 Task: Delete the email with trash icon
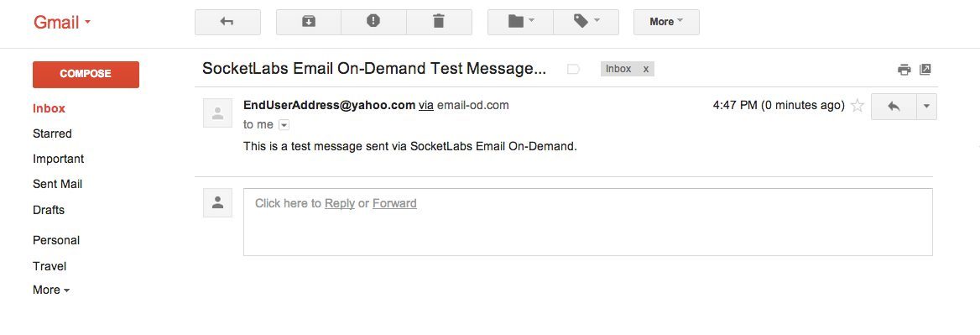coord(439,22)
